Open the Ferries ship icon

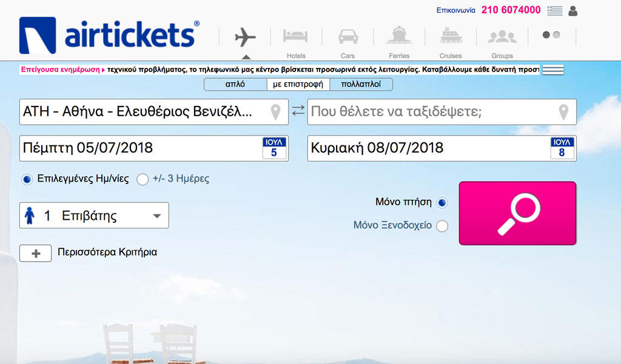click(399, 36)
